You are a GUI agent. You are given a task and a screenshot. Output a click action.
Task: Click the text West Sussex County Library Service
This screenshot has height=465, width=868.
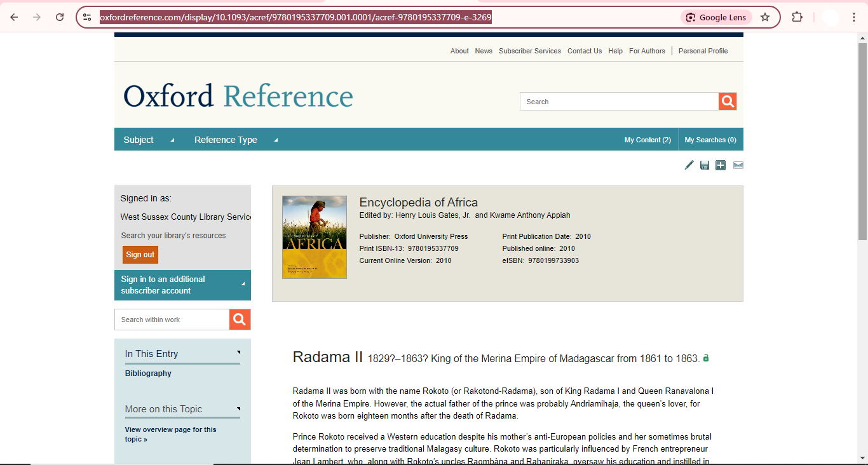[186, 217]
